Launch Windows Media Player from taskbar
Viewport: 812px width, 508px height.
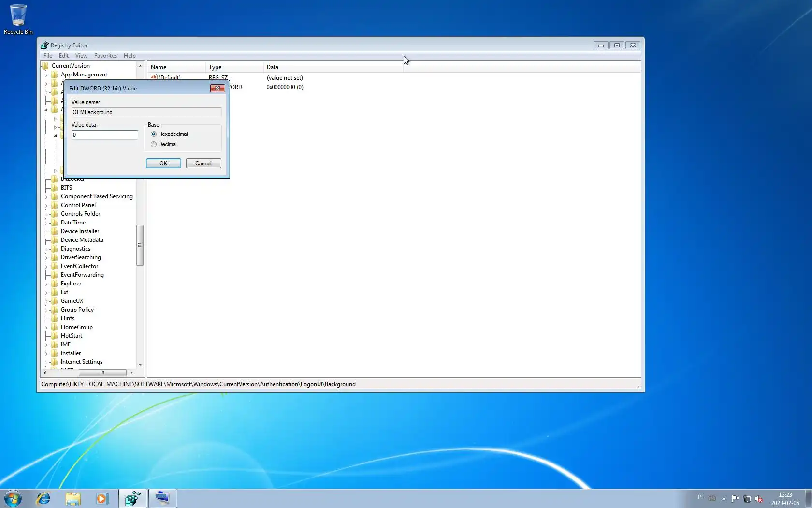(102, 498)
